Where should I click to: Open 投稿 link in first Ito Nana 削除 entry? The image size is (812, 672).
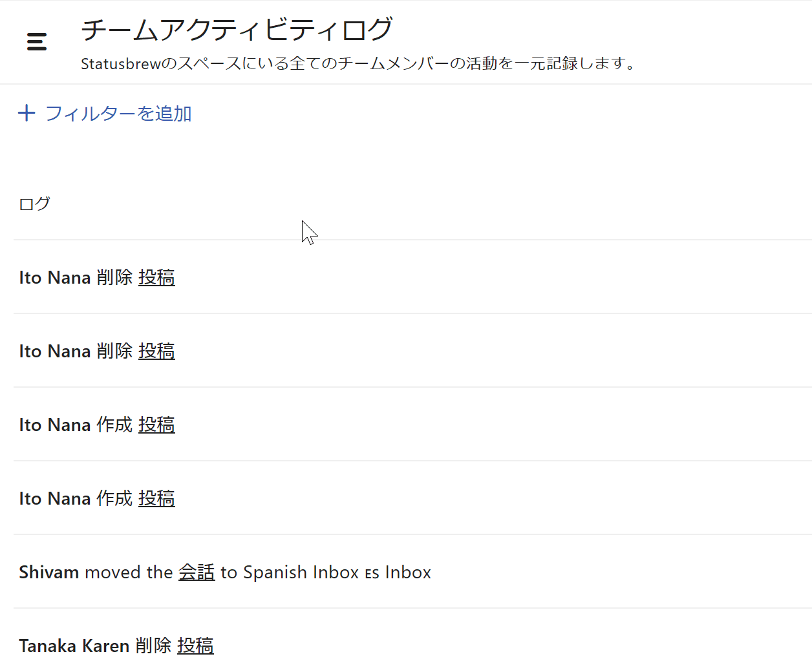(156, 277)
